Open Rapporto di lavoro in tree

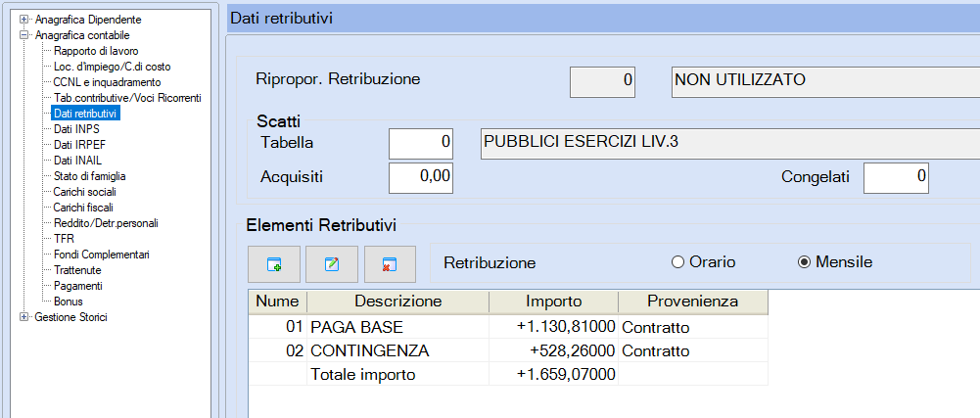pos(96,51)
